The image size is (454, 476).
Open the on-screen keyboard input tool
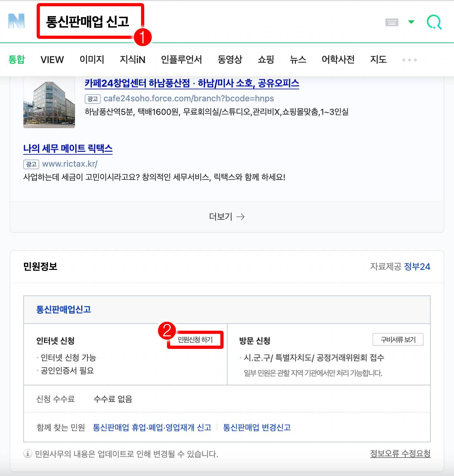pyautogui.click(x=392, y=22)
